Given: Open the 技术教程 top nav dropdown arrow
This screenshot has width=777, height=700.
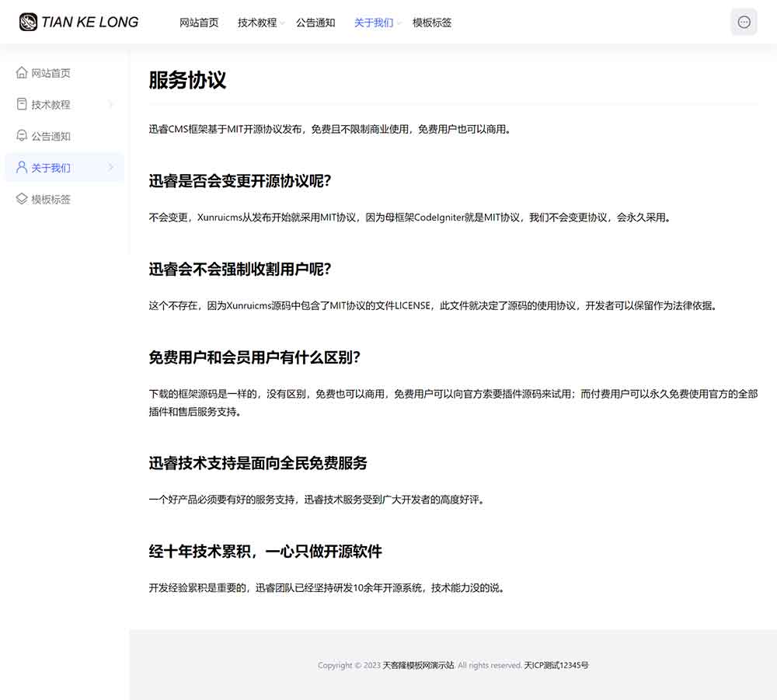Looking at the screenshot, I should [x=283, y=23].
